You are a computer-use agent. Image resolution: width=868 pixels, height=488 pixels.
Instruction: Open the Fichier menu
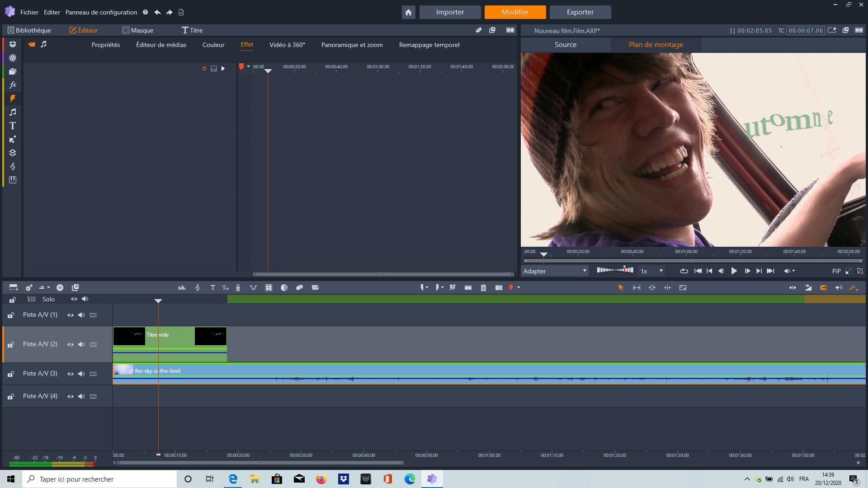pyautogui.click(x=29, y=12)
